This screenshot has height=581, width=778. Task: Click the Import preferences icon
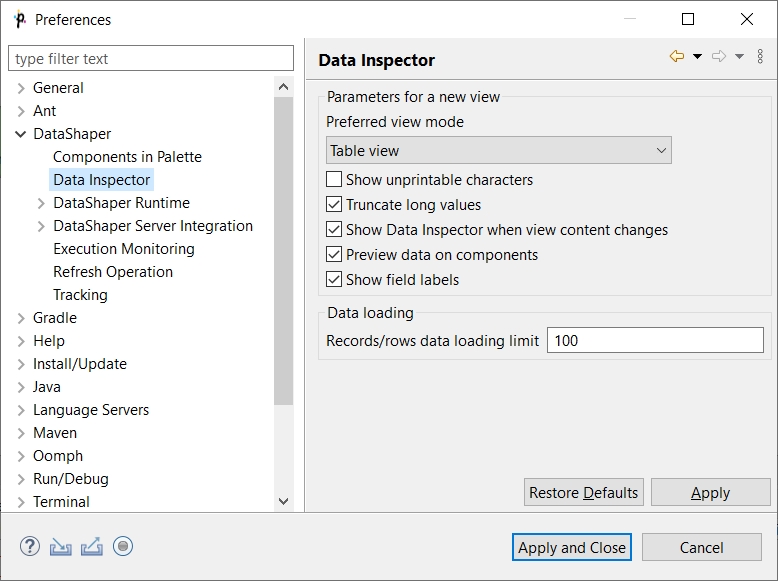click(x=61, y=547)
